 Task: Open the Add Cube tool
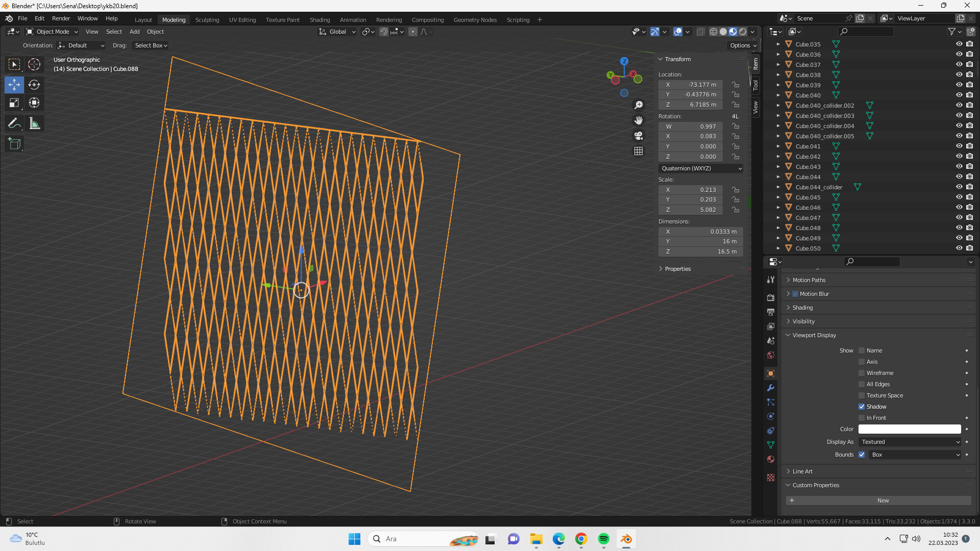(14, 143)
